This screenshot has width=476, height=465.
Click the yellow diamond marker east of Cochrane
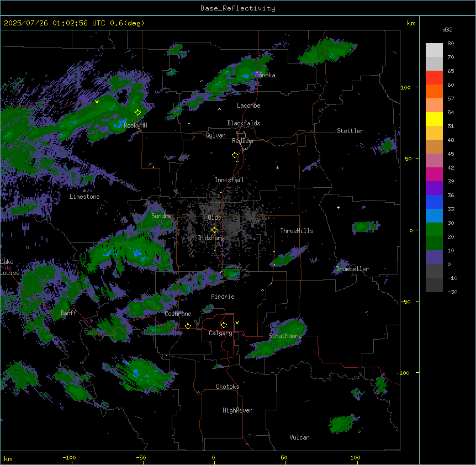click(188, 326)
